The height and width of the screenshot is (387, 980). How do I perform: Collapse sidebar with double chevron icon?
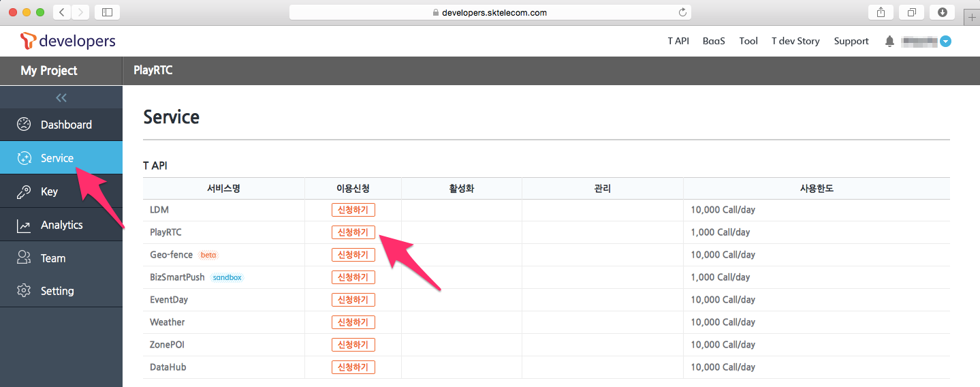click(x=61, y=97)
